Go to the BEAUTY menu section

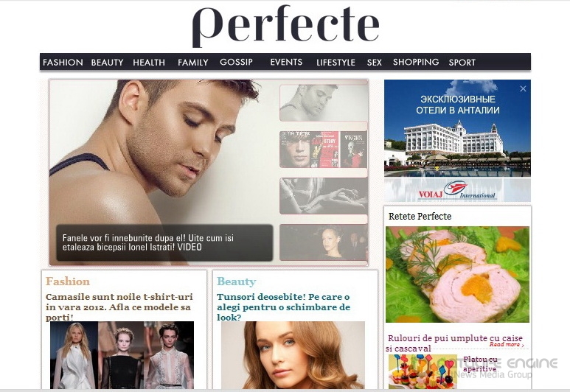click(x=107, y=62)
